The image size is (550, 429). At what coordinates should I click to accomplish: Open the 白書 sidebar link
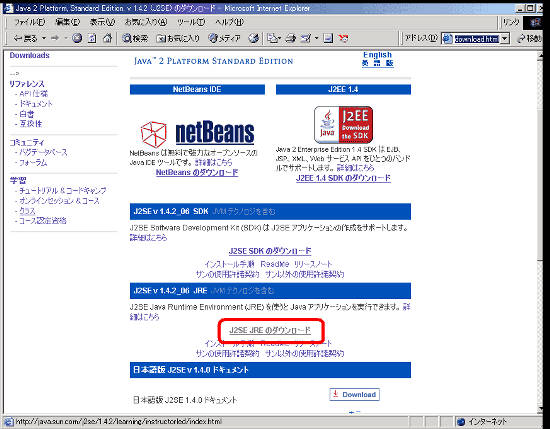(27, 114)
